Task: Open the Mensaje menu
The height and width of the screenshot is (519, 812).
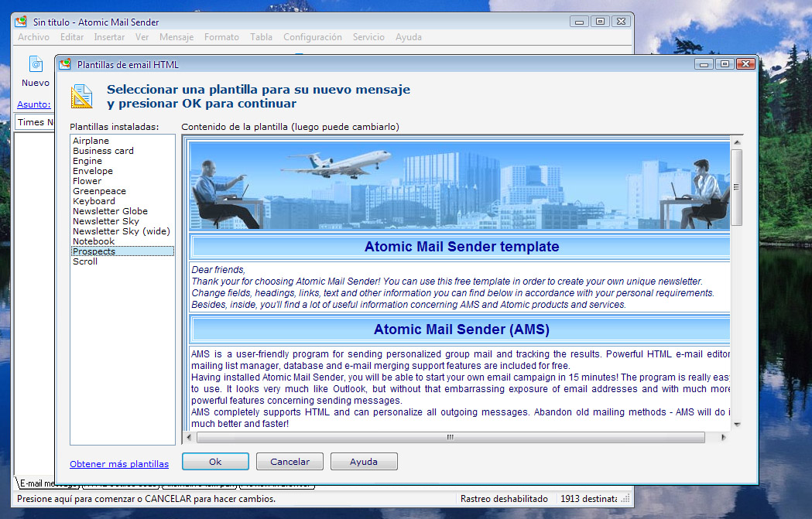Action: 176,37
